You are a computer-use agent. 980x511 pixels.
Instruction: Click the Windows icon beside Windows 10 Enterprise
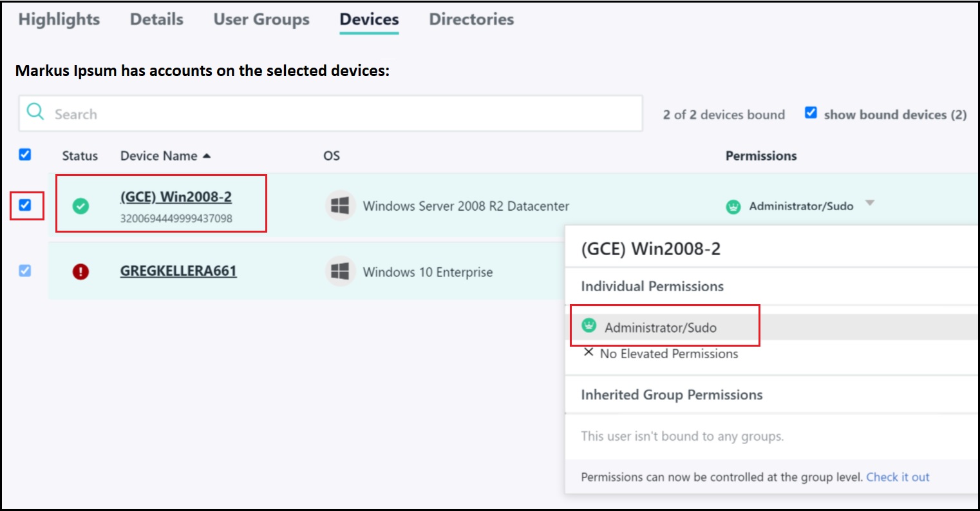click(341, 271)
